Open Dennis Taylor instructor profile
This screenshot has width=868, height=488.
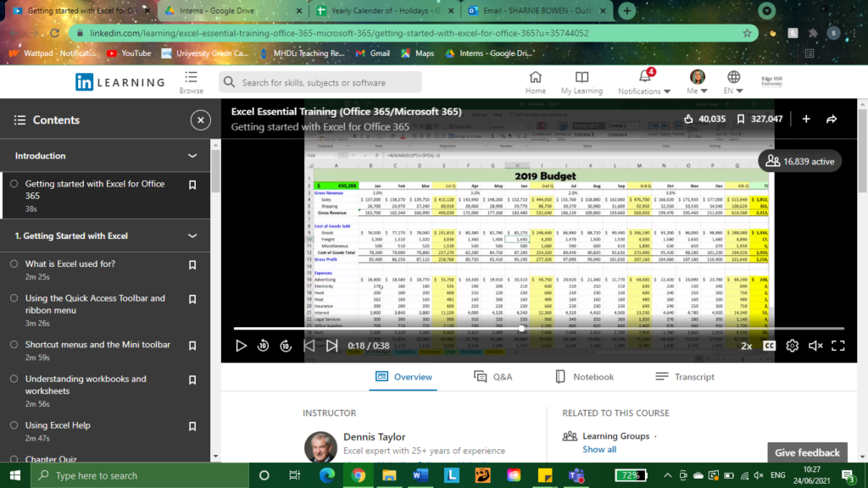(x=374, y=437)
